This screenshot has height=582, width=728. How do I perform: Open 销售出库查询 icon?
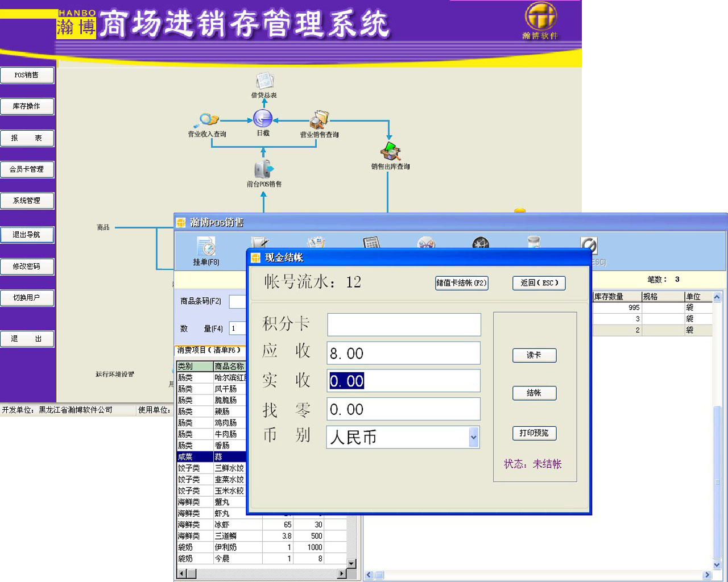point(390,152)
